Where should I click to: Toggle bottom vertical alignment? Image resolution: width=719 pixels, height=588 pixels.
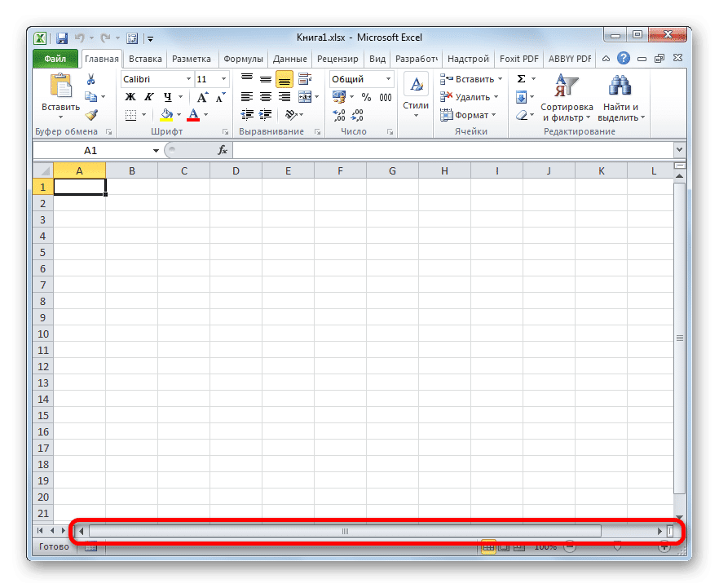pyautogui.click(x=285, y=79)
